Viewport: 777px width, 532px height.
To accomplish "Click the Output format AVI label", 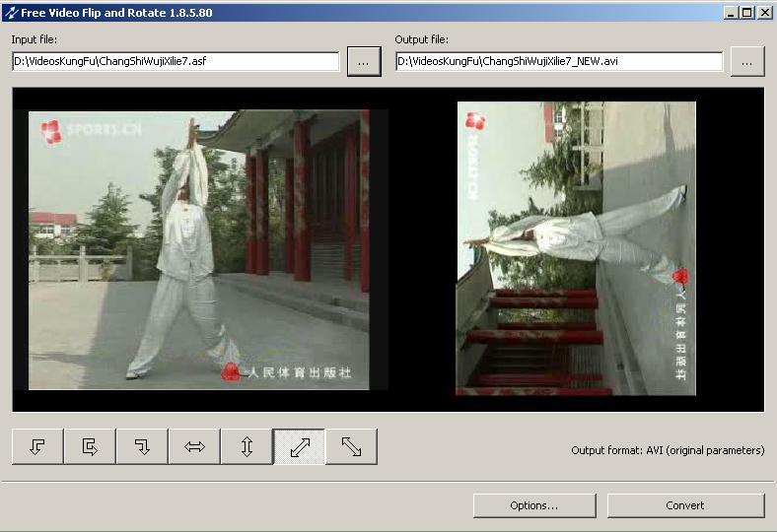I will [668, 450].
